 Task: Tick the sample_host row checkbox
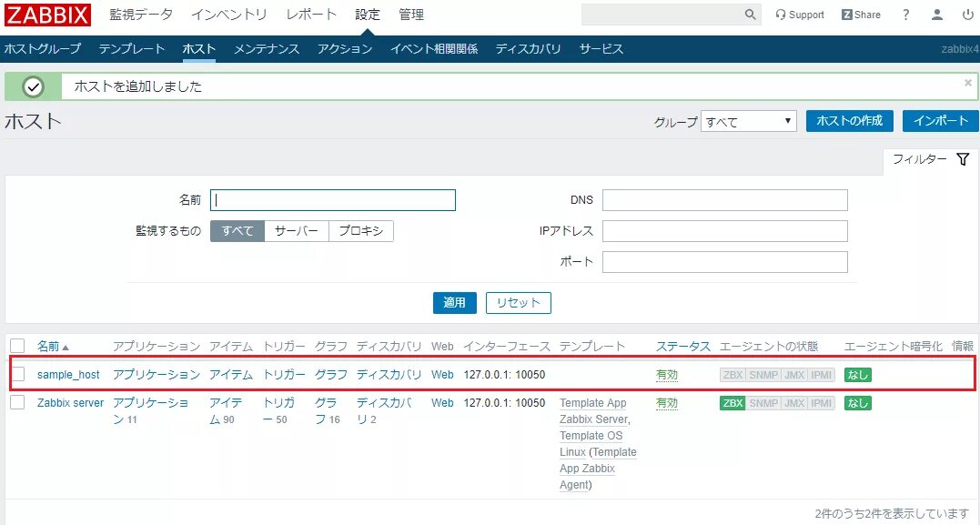point(17,374)
